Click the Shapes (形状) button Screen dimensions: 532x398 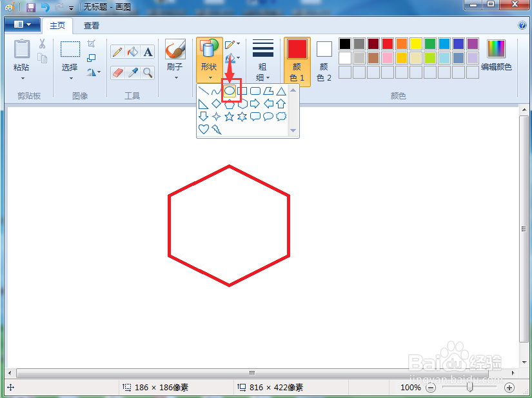coord(210,60)
